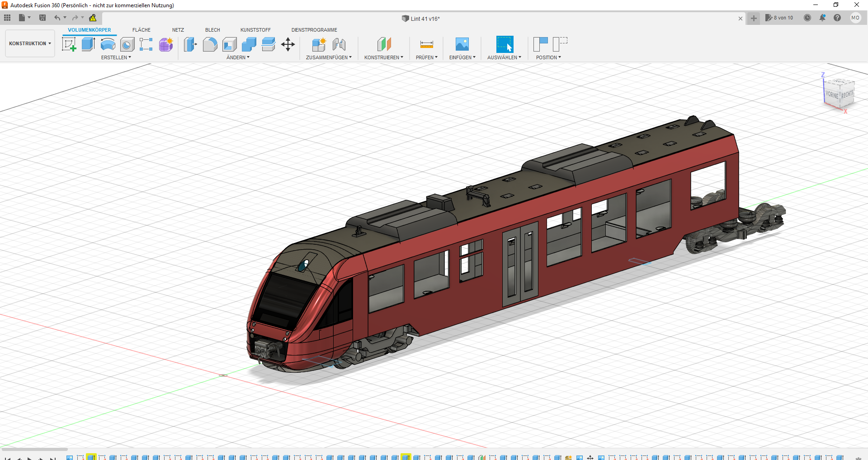868x460 pixels.
Task: Select the Extrude tool icon
Action: pos(88,44)
